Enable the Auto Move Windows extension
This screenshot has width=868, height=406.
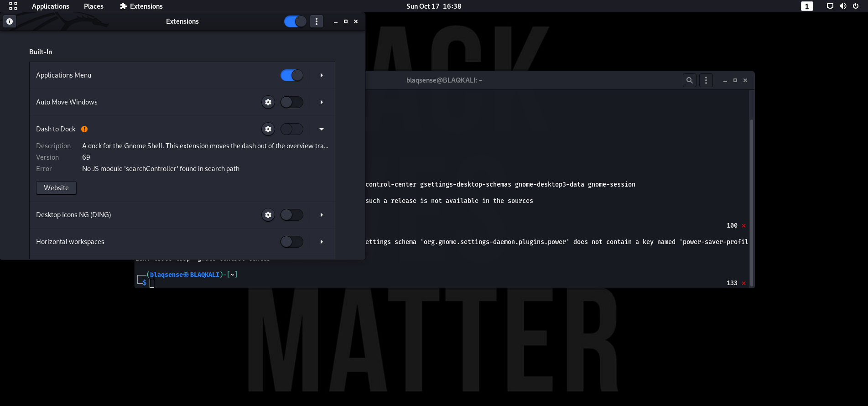(x=292, y=102)
